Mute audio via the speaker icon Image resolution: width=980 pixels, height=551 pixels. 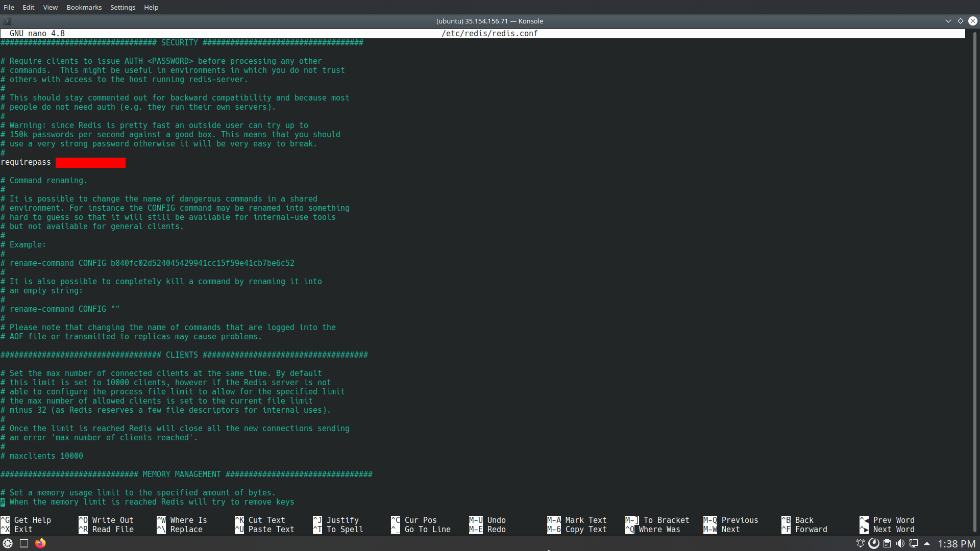click(x=899, y=543)
